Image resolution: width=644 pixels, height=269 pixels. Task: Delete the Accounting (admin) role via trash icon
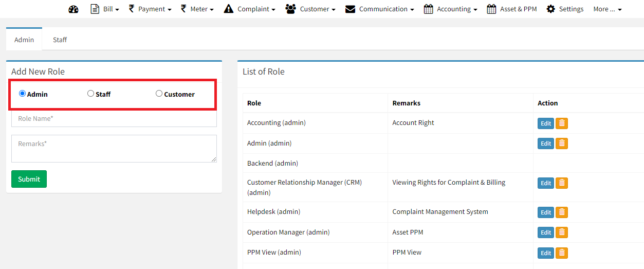[x=562, y=123]
